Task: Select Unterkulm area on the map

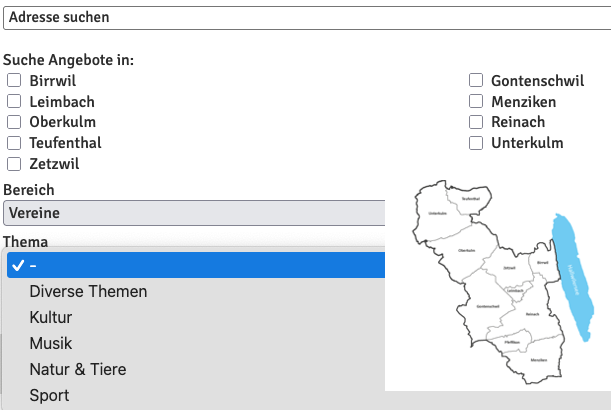Action: point(437,213)
